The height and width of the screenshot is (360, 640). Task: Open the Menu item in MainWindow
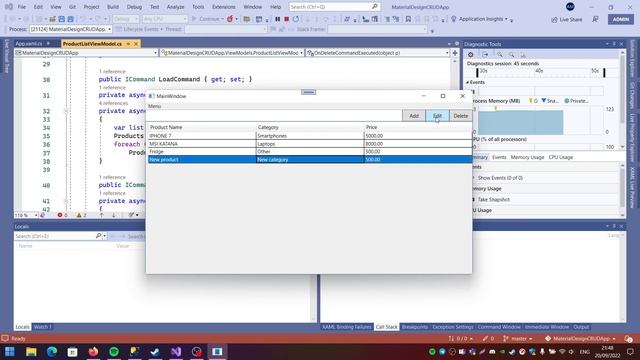(x=154, y=106)
